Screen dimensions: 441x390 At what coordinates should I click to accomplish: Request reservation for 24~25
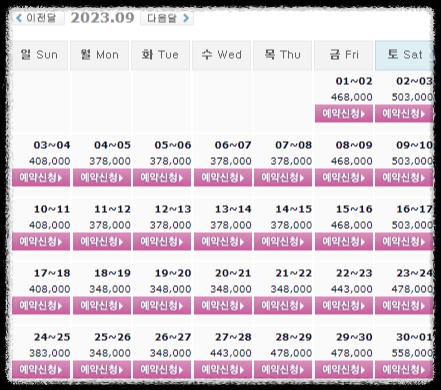(x=41, y=370)
